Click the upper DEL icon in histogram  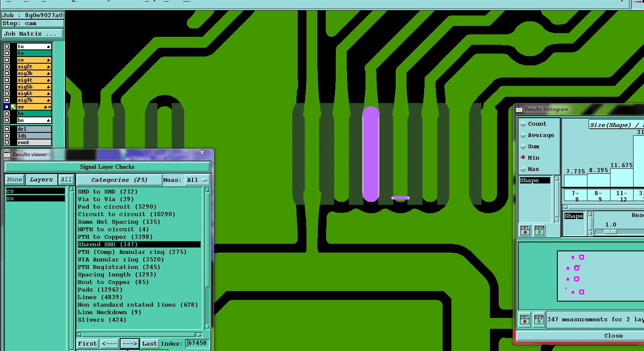[525, 230]
